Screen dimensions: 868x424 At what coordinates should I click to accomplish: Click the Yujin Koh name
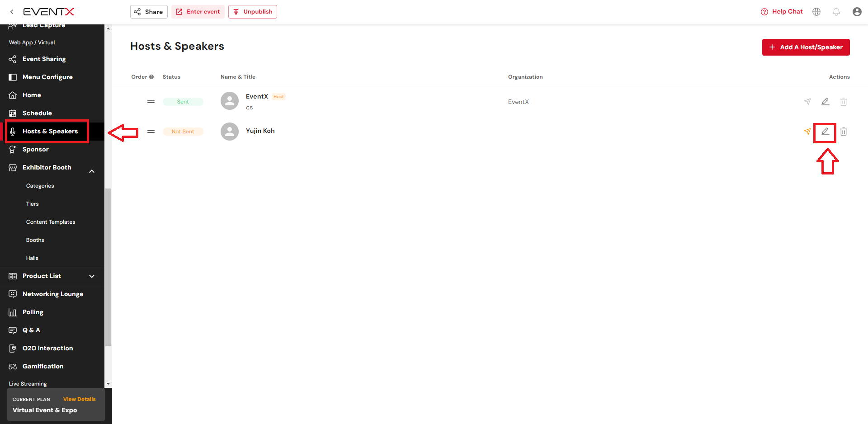pos(260,131)
